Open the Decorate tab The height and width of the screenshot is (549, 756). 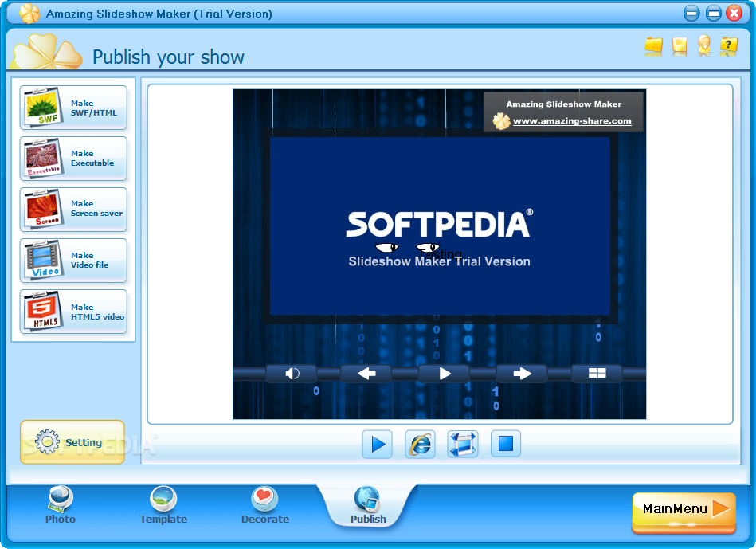[x=264, y=506]
